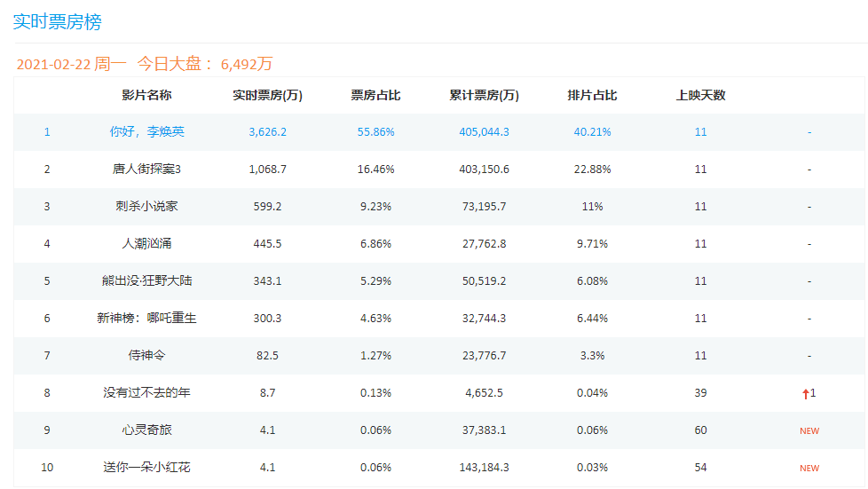Viewport: 868px width, 489px height.
Task: Open 没有过不去的年 movie entry
Action: 146,392
